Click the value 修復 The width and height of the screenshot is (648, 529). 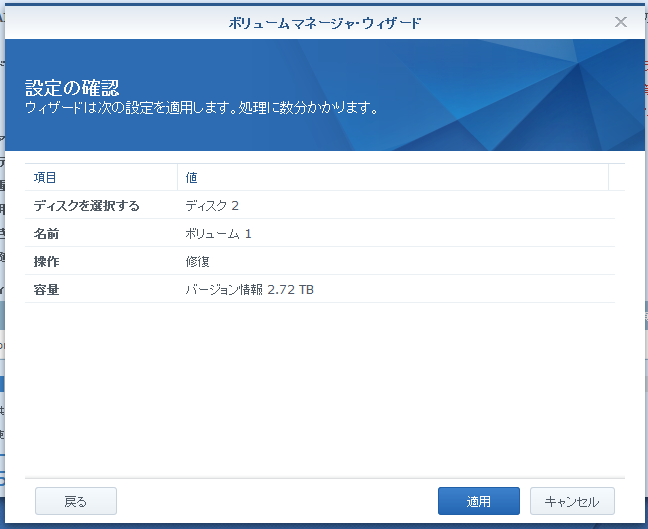[x=198, y=262]
